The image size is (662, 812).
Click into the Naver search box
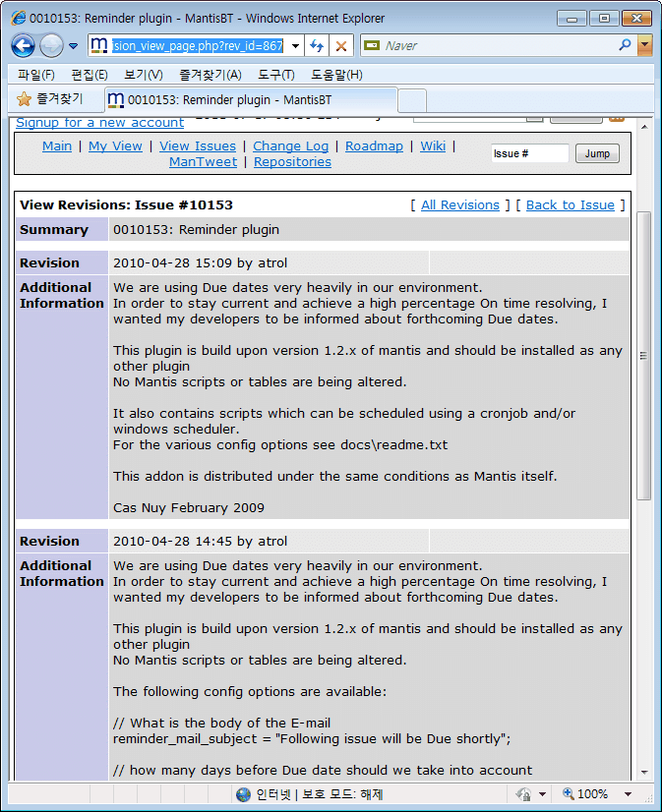pos(498,45)
